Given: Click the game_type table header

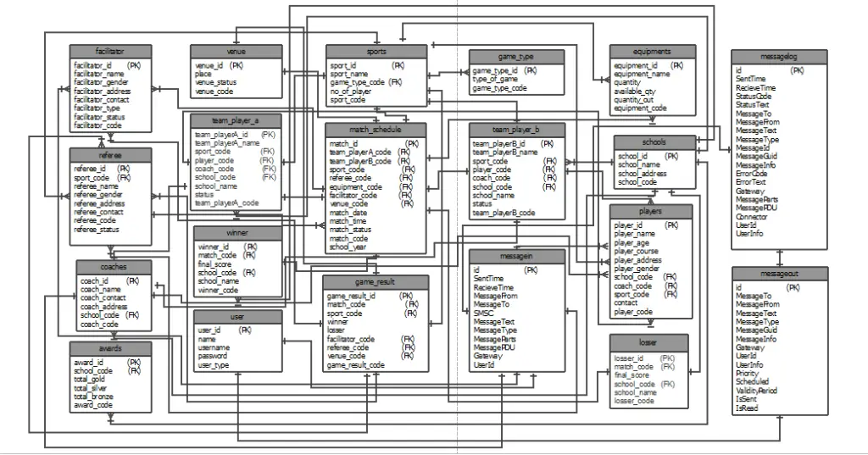Looking at the screenshot, I should (516, 57).
